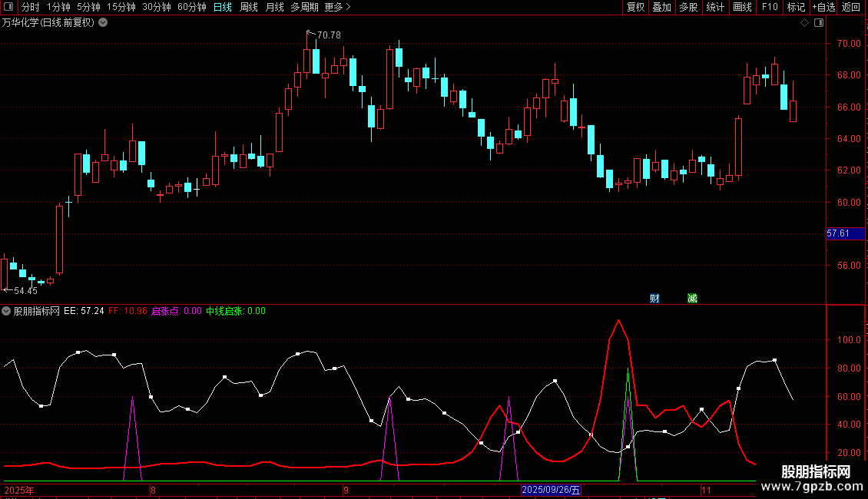
Task: Switch to the 分时 period tab
Action: click(x=31, y=7)
